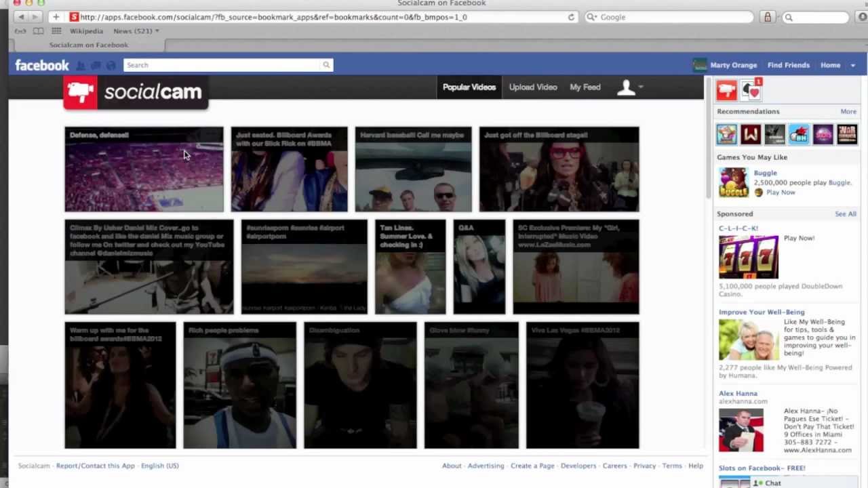
Task: Click the add bookmark plus button
Action: [x=56, y=17]
